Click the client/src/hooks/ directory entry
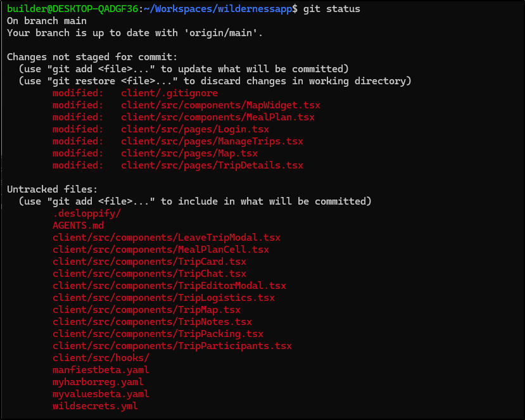Viewport: 525px width, 420px height. [101, 358]
